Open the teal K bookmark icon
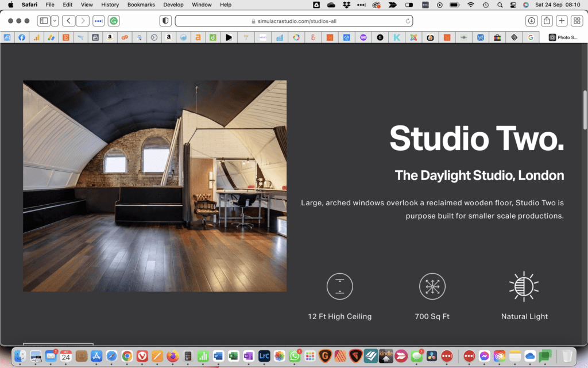This screenshot has width=588, height=368. (x=396, y=37)
